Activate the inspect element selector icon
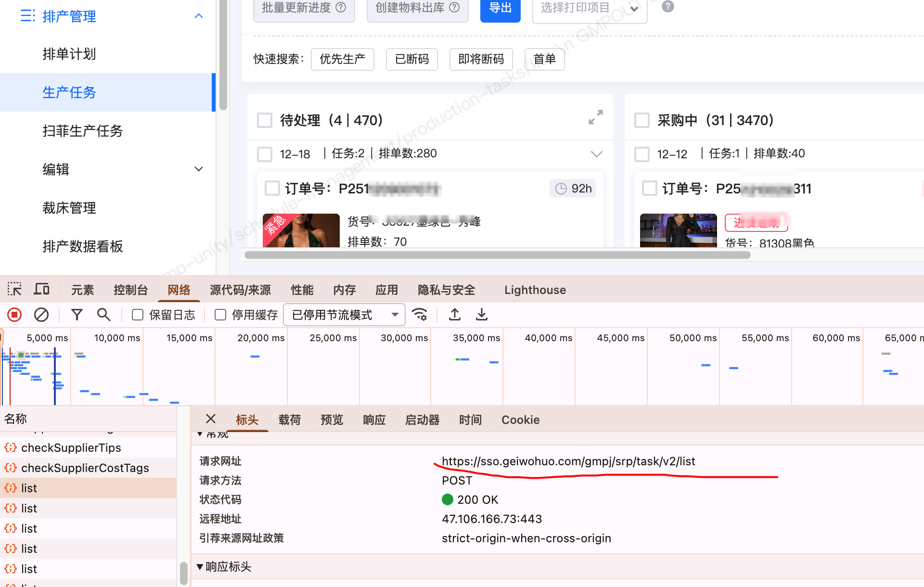The height and width of the screenshot is (587, 924). [x=14, y=290]
